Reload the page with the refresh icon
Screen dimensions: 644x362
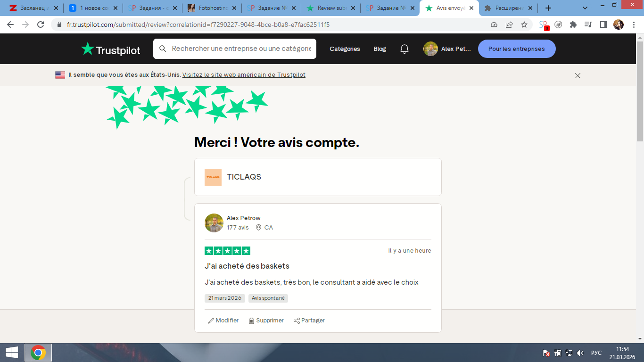tap(41, 25)
